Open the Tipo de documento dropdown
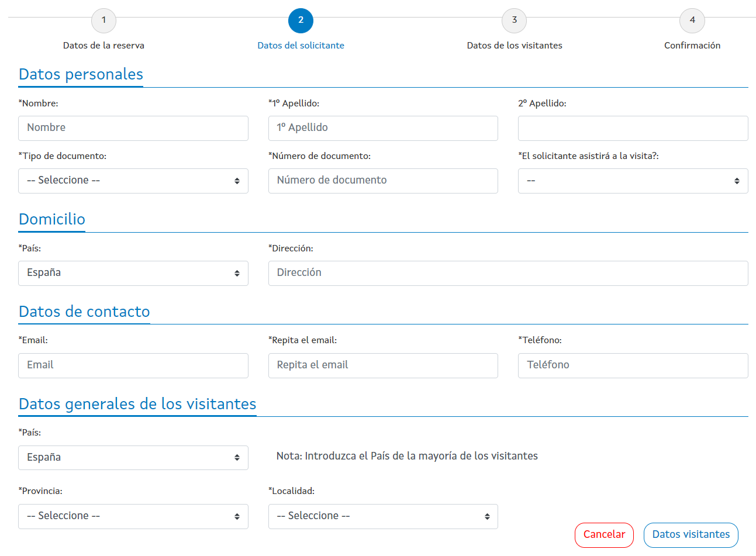756x556 pixels. pyautogui.click(x=133, y=181)
